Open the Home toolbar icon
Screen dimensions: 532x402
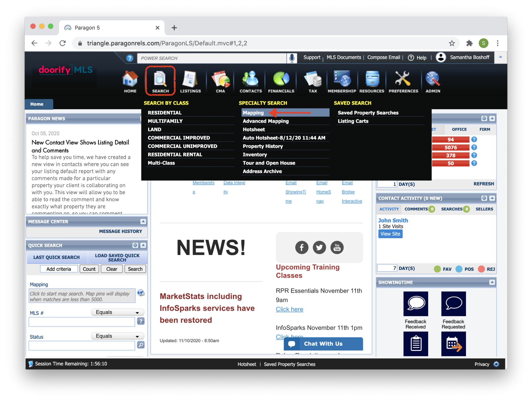[x=130, y=82]
